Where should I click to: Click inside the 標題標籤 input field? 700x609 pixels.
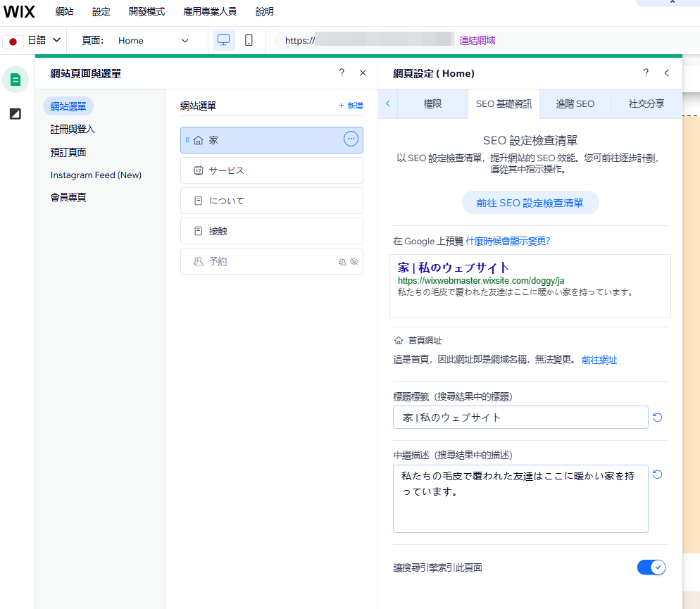click(x=521, y=417)
